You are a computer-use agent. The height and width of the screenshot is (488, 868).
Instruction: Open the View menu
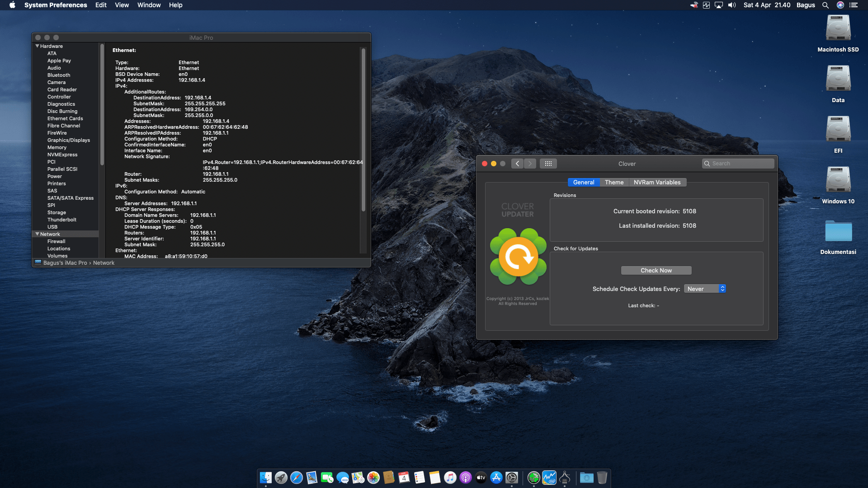coord(122,5)
